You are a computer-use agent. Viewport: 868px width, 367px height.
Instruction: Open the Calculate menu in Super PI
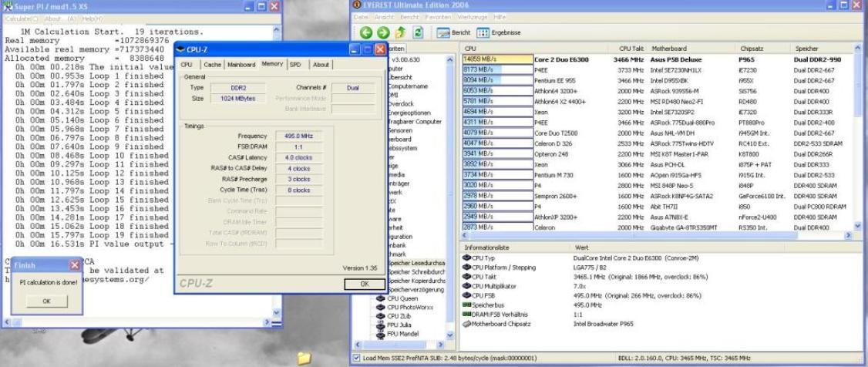[x=22, y=19]
